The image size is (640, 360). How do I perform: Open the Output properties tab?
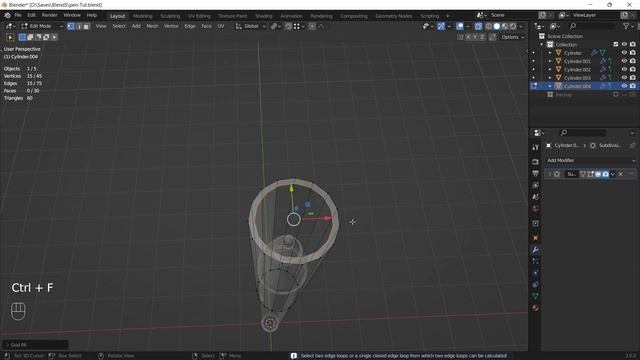pos(536,173)
